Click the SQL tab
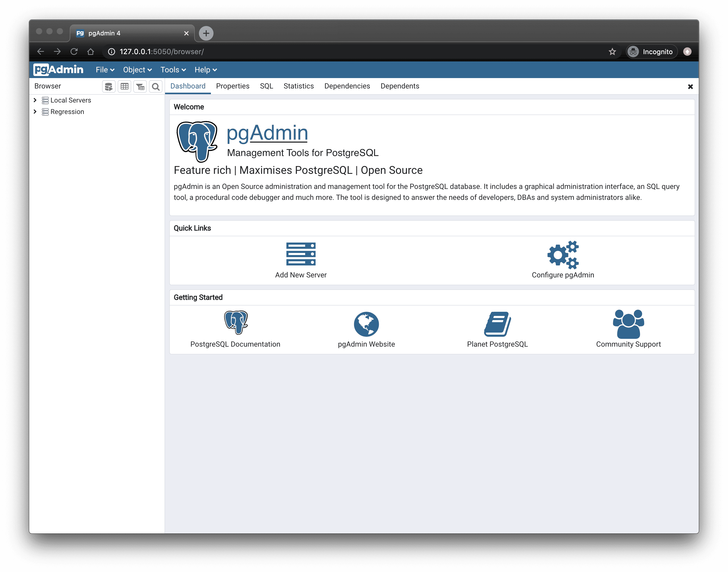The width and height of the screenshot is (728, 572). click(266, 86)
